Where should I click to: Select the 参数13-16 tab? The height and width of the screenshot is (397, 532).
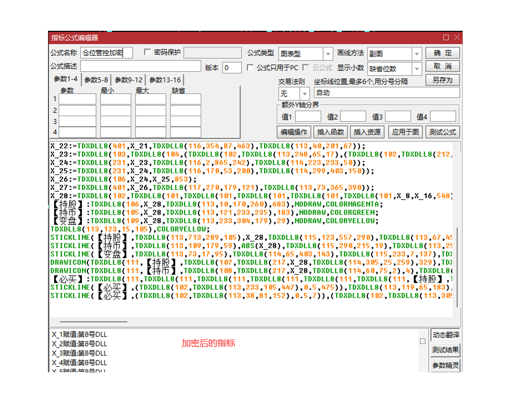click(165, 80)
